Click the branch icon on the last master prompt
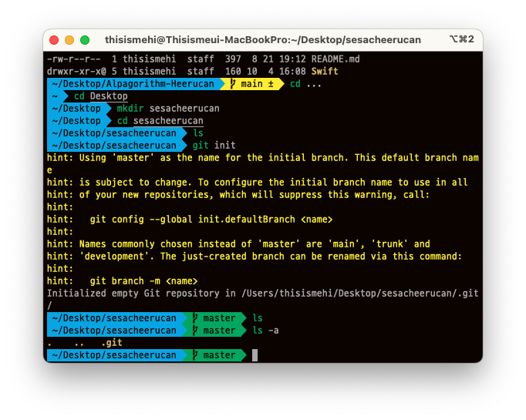 pyautogui.click(x=195, y=355)
